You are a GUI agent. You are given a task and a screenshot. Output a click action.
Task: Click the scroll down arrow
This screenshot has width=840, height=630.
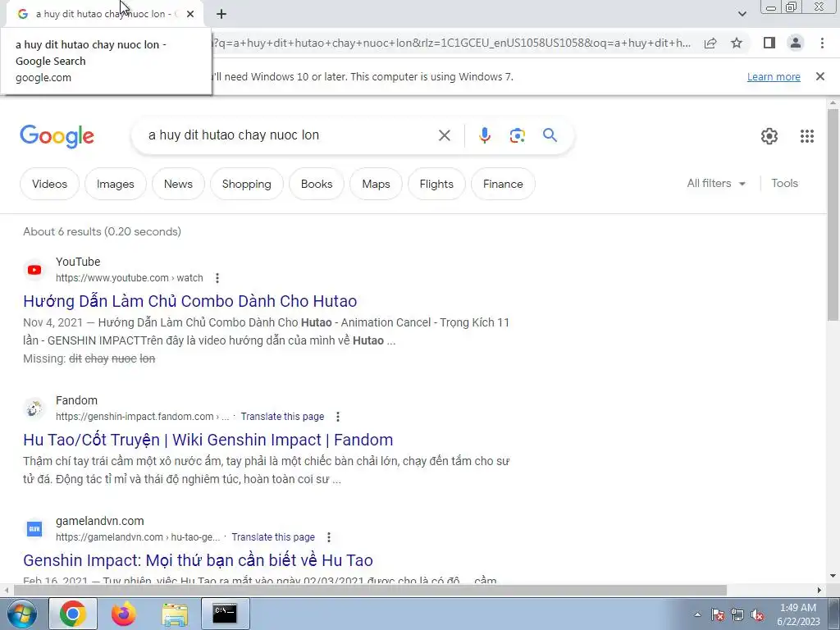pos(833,576)
